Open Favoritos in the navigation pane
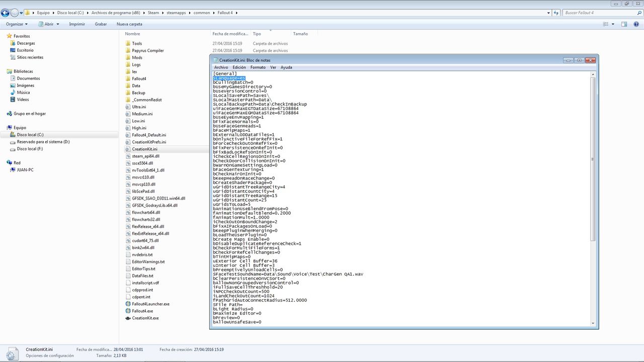 coord(22,36)
